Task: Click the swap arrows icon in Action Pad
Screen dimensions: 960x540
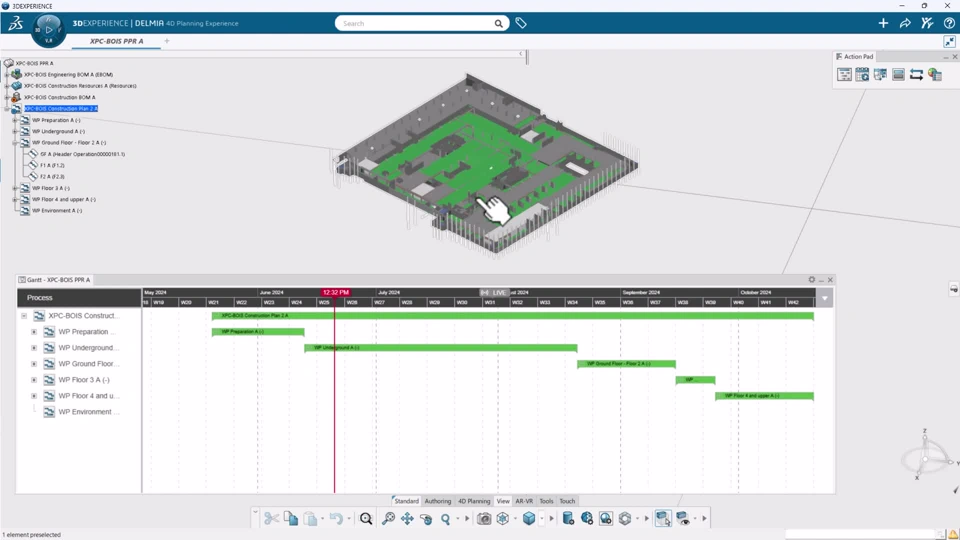Action: (x=917, y=75)
